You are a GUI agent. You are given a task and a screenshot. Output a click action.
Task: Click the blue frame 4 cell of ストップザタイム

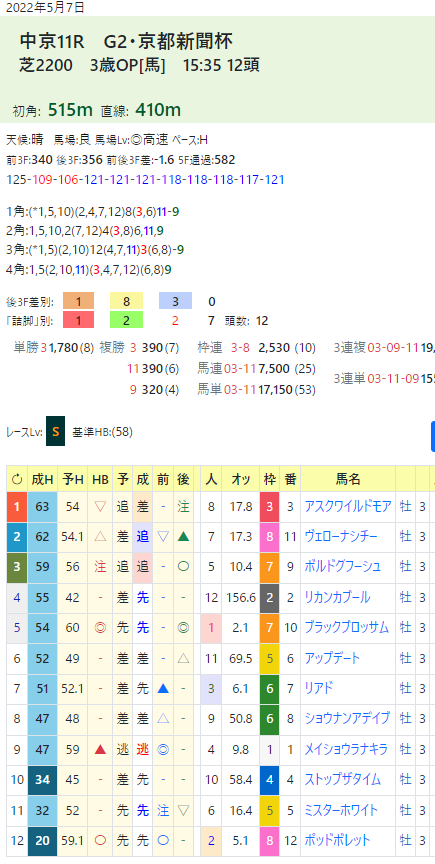click(x=269, y=779)
